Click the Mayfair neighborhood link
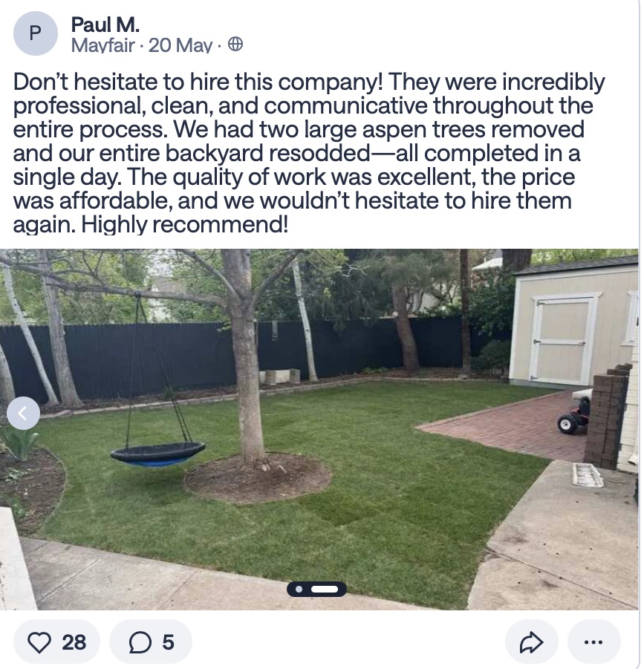 tap(103, 45)
